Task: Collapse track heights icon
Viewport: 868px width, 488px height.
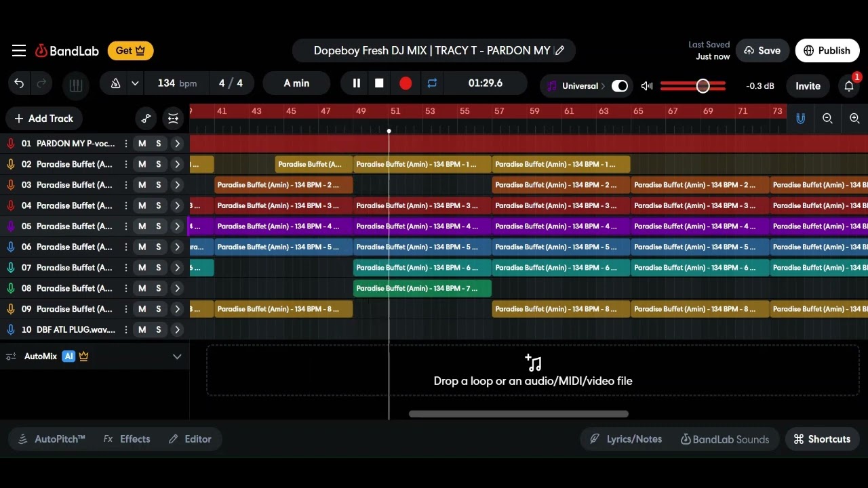Action: coord(173,119)
